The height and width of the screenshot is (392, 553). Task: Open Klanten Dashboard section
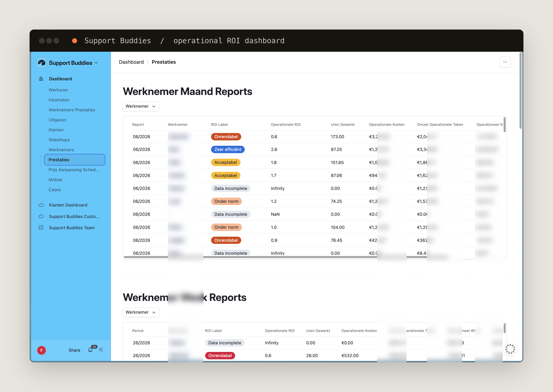(68, 205)
